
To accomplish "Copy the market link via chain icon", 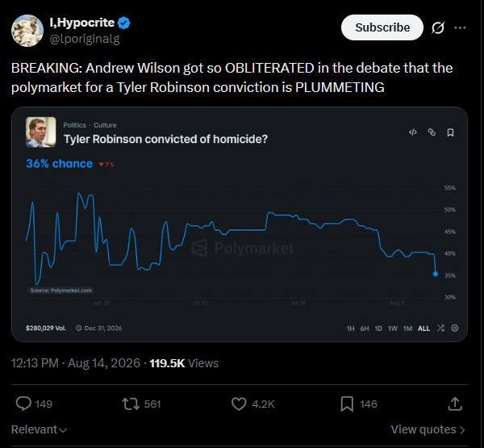I will point(432,132).
